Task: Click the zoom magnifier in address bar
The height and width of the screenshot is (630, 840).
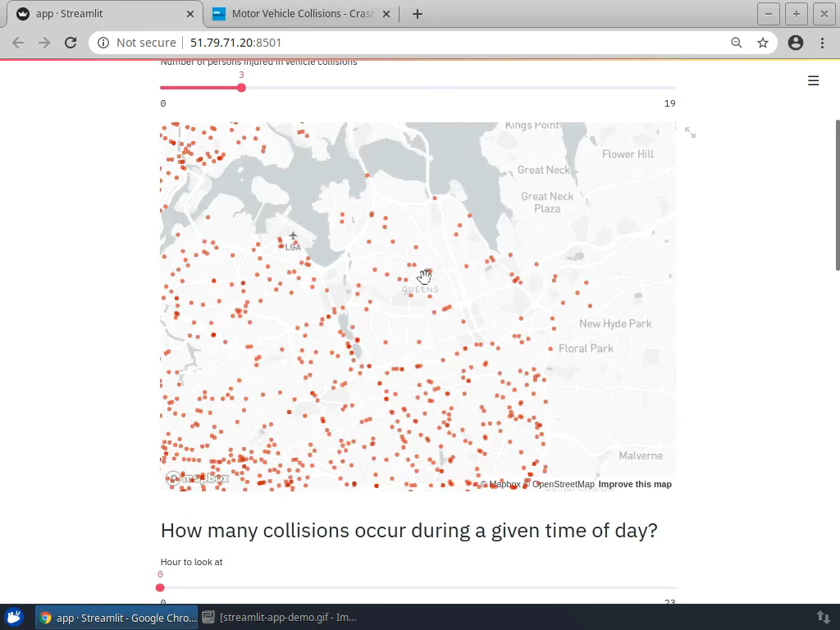Action: coord(737,43)
